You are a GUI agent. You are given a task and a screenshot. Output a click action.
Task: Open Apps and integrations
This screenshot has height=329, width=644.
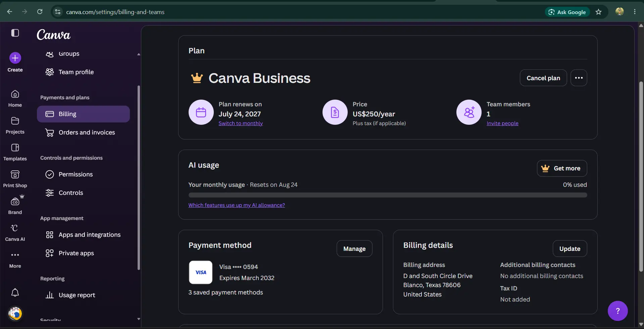(x=83, y=235)
